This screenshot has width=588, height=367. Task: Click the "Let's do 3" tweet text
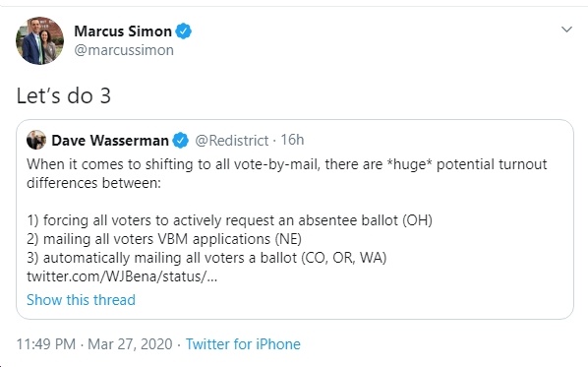63,95
